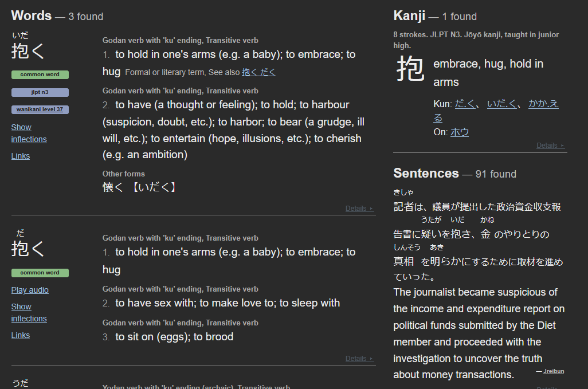
Task: Follow the 'See also 抱く だく' link
Action: (x=258, y=72)
